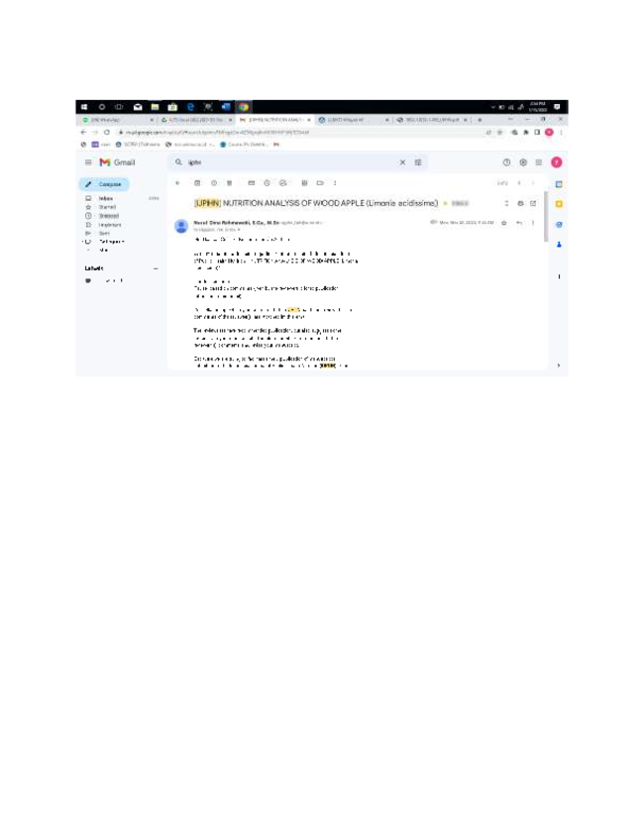Open the More options in email toolbar
The width and height of the screenshot is (644, 833).
pos(335,183)
